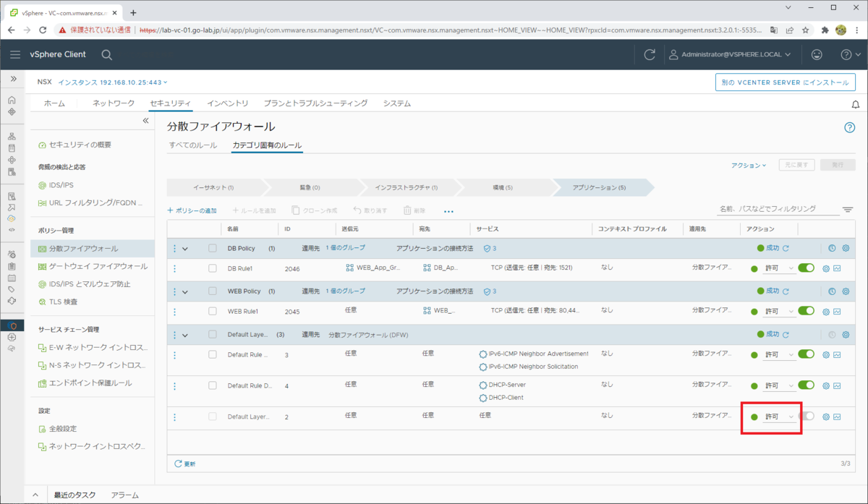Click ポリシーの追加 button

click(x=192, y=210)
